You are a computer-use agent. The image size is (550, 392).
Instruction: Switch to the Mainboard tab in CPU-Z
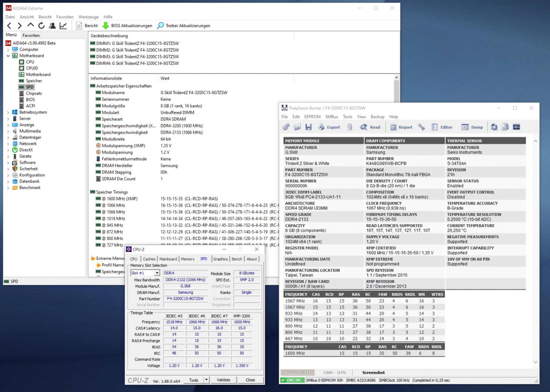point(168,259)
